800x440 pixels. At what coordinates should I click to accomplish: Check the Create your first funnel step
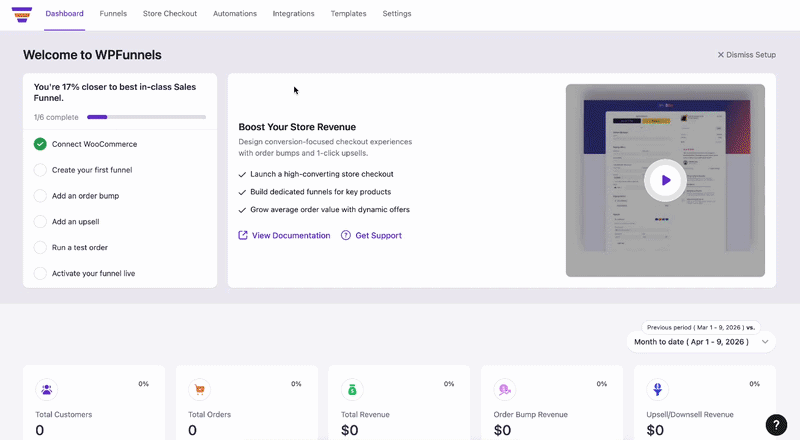coord(40,170)
